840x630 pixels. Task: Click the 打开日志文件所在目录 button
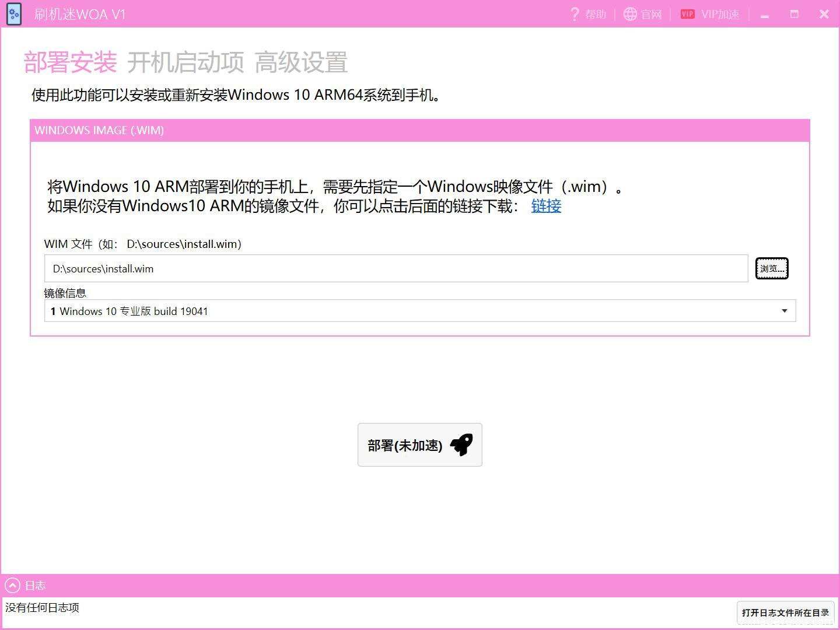pyautogui.click(x=785, y=612)
